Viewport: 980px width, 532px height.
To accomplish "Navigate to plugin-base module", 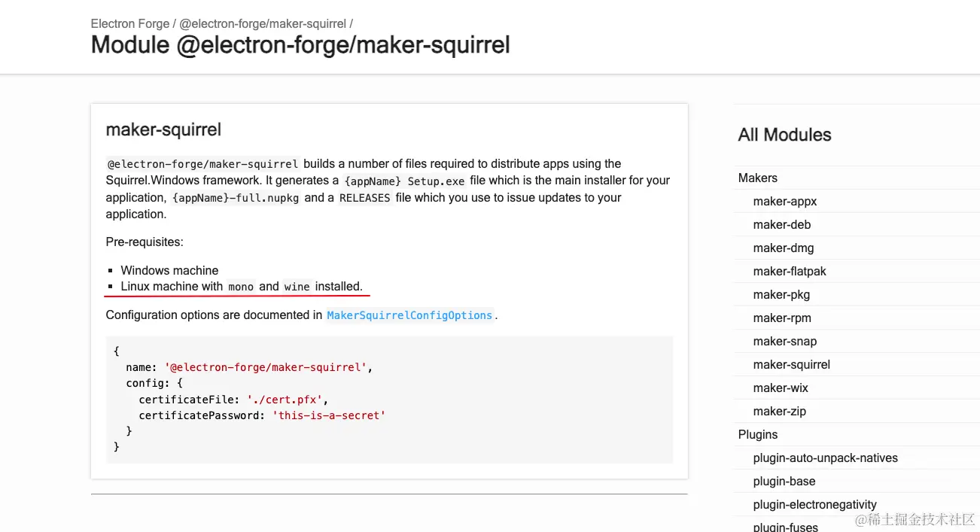I will click(x=784, y=482).
